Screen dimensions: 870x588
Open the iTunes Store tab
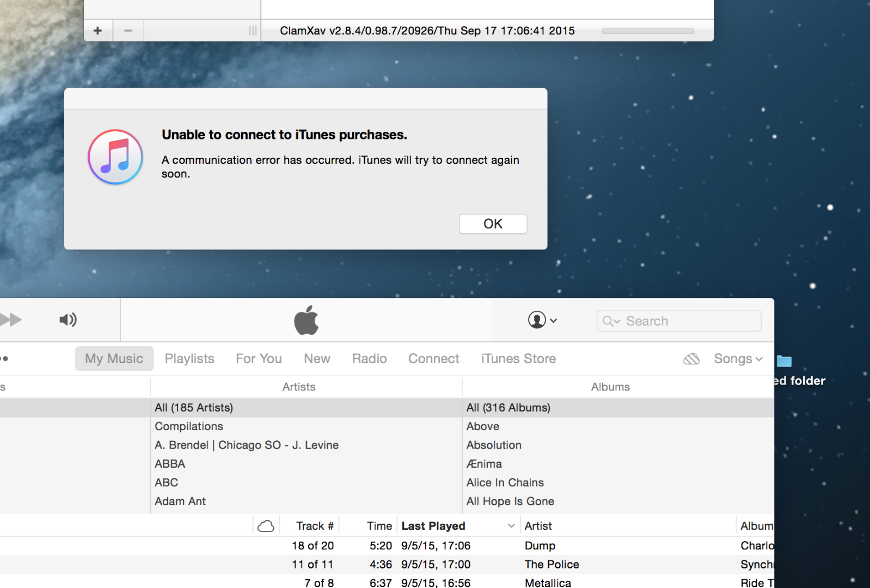pos(518,359)
